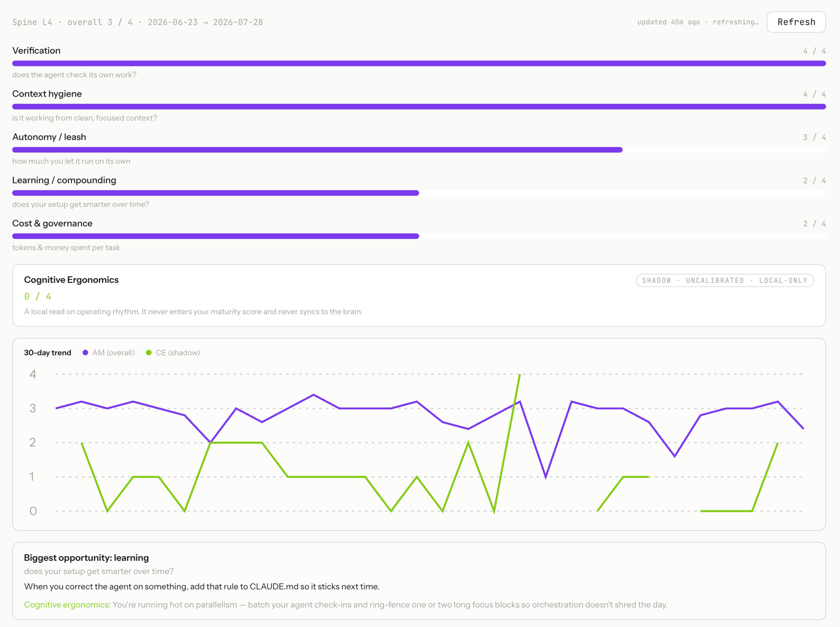Click the "Biggest opportunity: learning" heading
This screenshot has width=840, height=627.
coord(87,558)
